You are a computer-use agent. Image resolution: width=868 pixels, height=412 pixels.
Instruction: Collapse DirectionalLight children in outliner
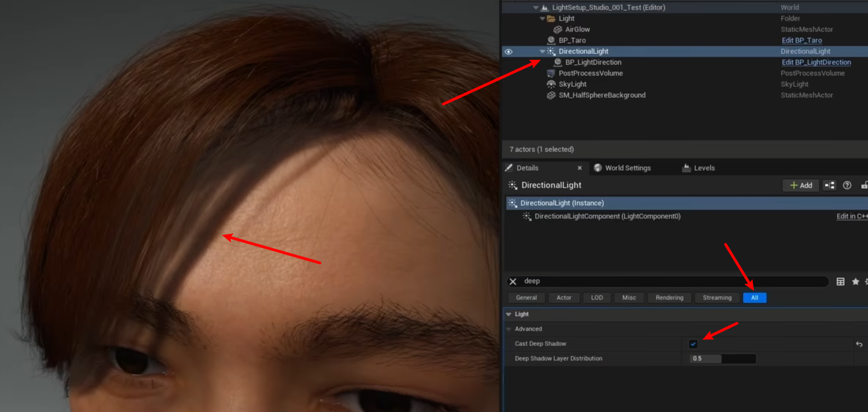coord(542,51)
